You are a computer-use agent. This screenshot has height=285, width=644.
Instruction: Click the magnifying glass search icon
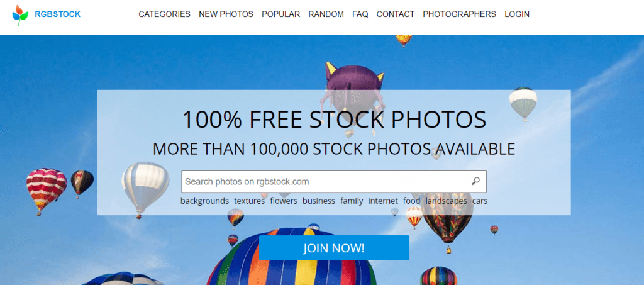click(475, 181)
